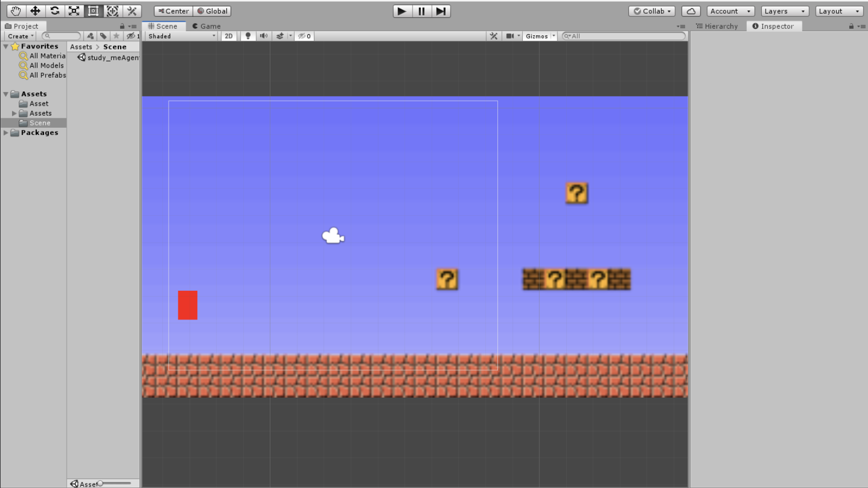Open the Gizmos button
This screenshot has width=868, height=488.
point(536,36)
